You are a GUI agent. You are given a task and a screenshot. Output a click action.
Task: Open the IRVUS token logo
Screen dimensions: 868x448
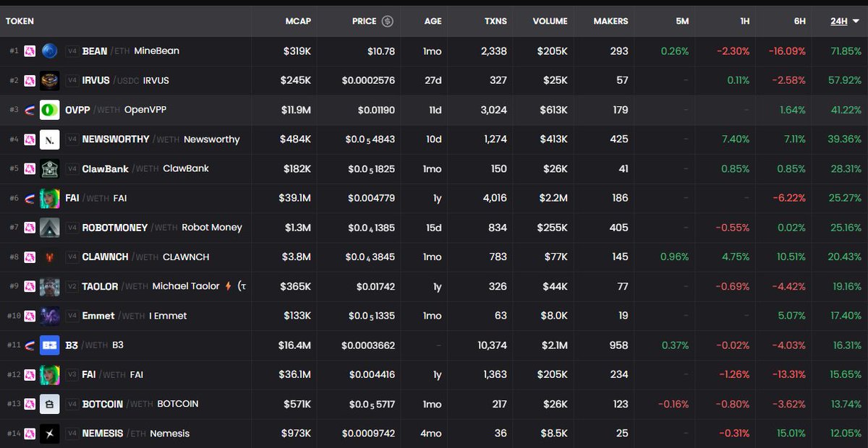(x=49, y=80)
